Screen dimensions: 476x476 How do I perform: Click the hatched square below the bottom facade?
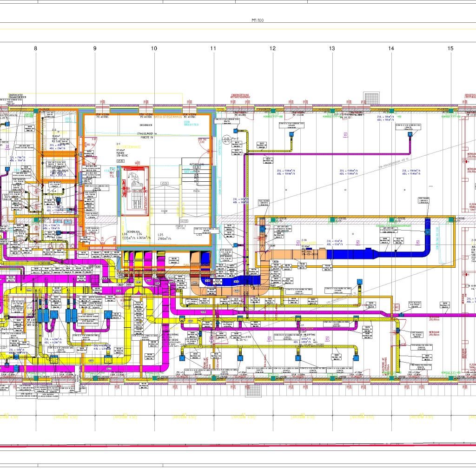[x=252, y=390]
